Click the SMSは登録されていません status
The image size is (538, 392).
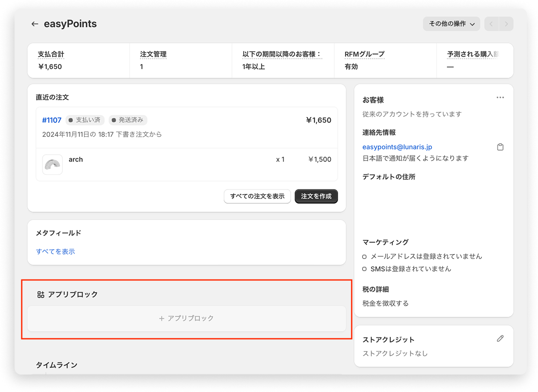(411, 269)
